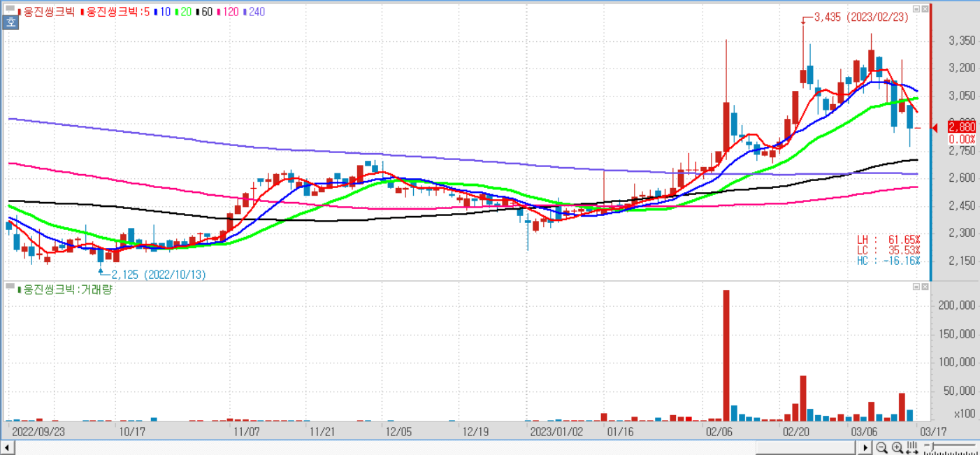Select the 20-day moving average legend
The image size is (980, 455).
(x=182, y=12)
